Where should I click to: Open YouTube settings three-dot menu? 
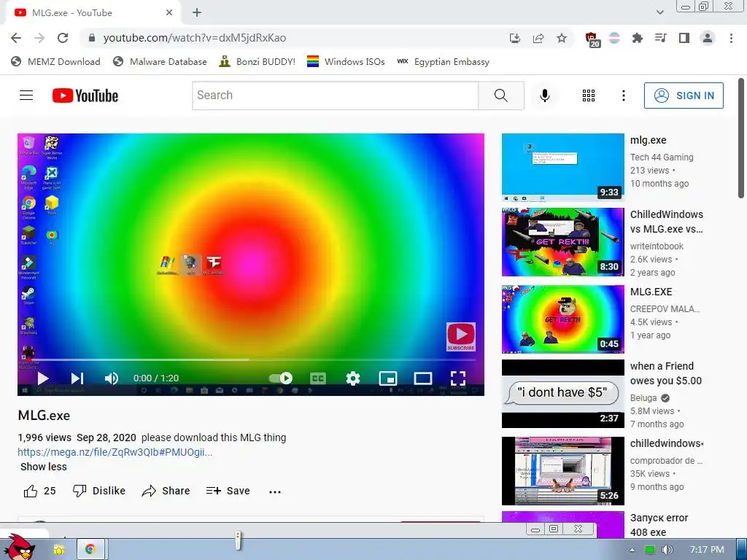coord(623,96)
